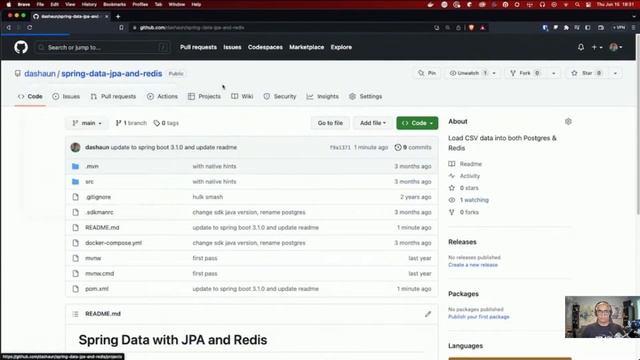The width and height of the screenshot is (640, 360).
Task: Click Create a new release
Action: coord(473,265)
